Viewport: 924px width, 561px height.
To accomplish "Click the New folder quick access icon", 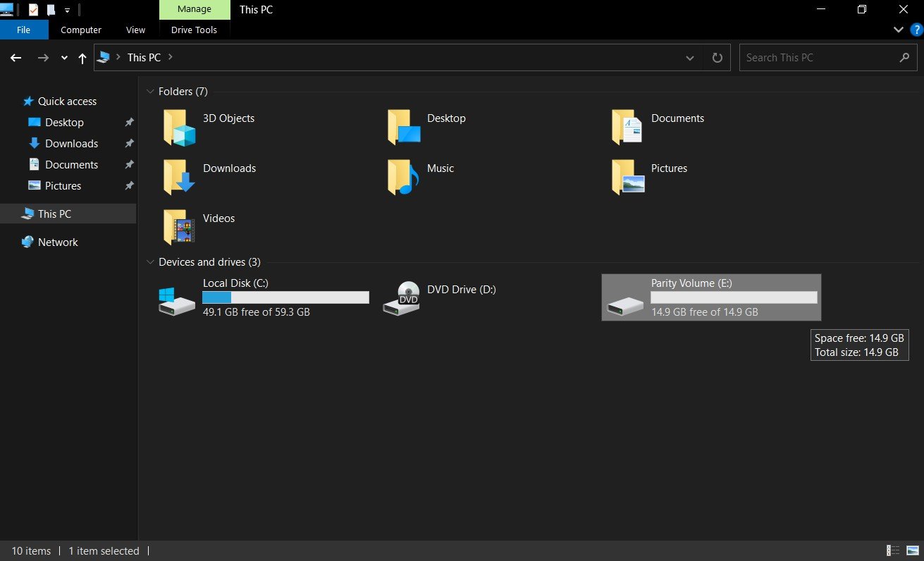I will (51, 10).
